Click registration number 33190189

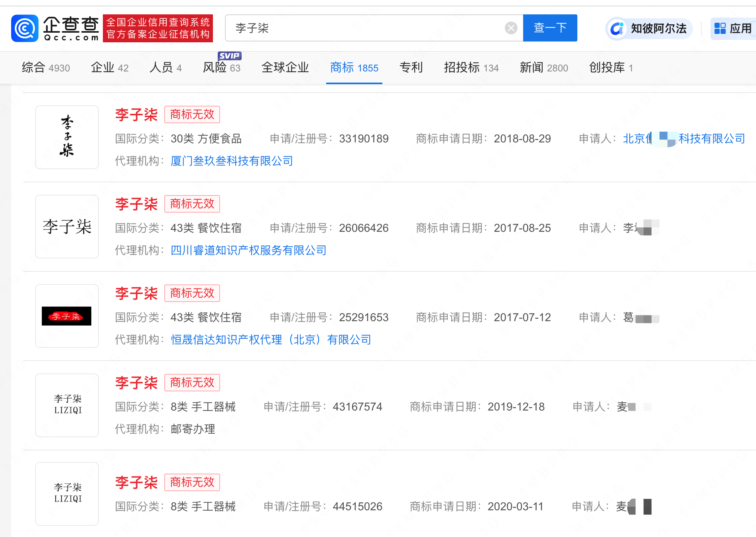coord(364,139)
